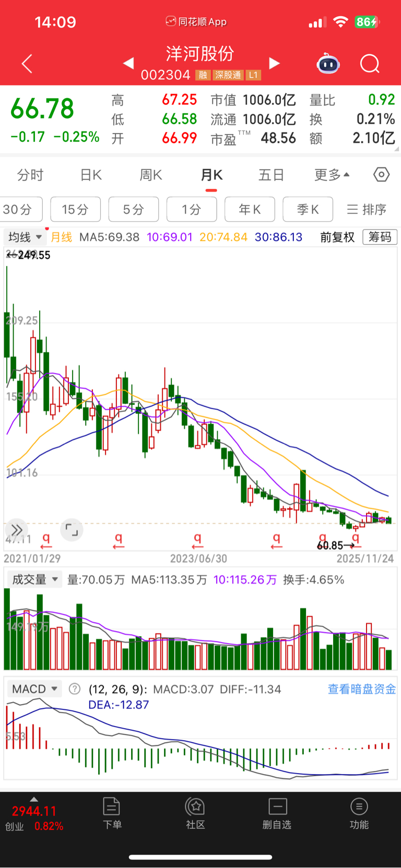
Task: Switch to 五日 five-day tab
Action: pyautogui.click(x=272, y=175)
